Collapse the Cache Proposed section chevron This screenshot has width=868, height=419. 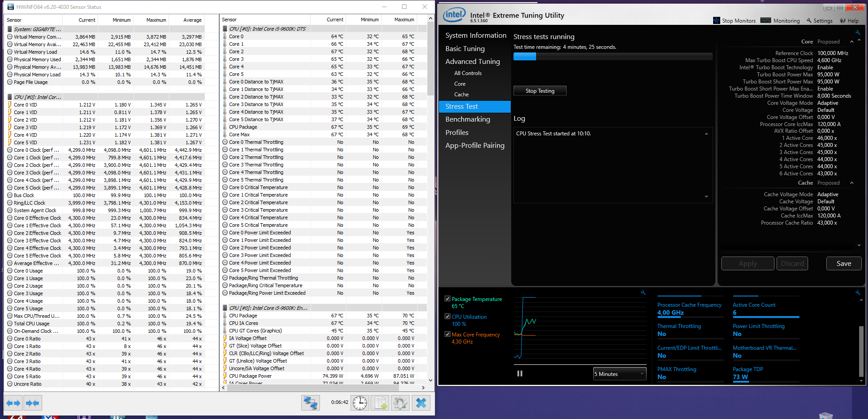coord(852,183)
